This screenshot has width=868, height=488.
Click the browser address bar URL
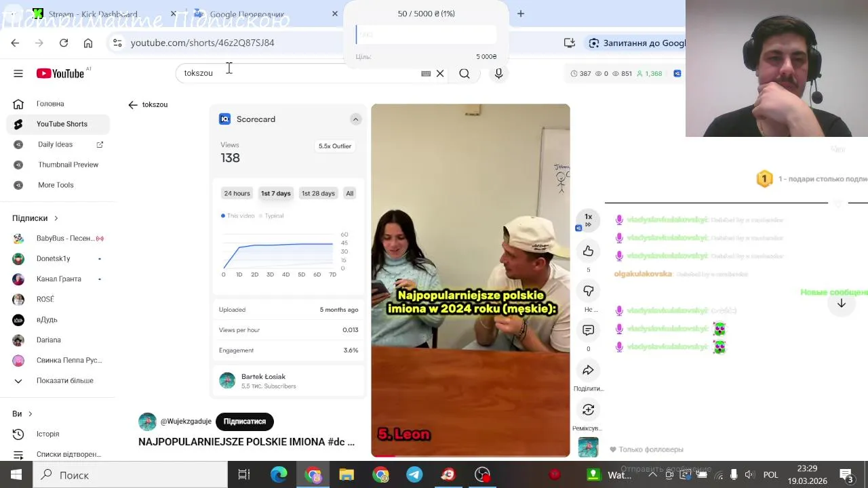[202, 43]
